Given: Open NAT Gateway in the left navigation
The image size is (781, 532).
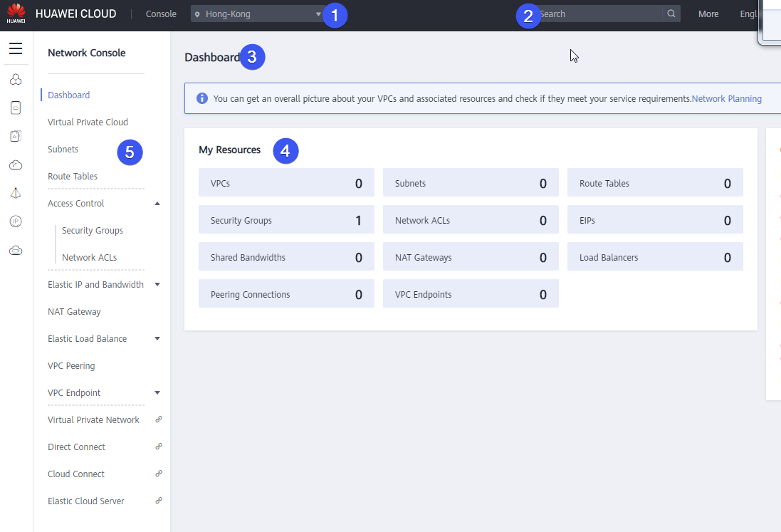Looking at the screenshot, I should tap(74, 312).
